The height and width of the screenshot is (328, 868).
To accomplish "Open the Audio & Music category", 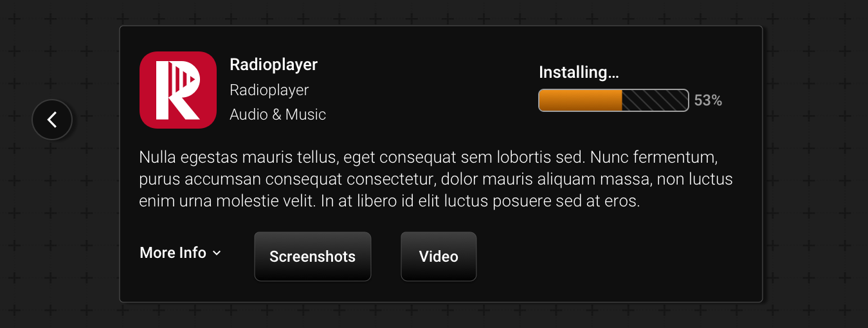I will point(278,114).
